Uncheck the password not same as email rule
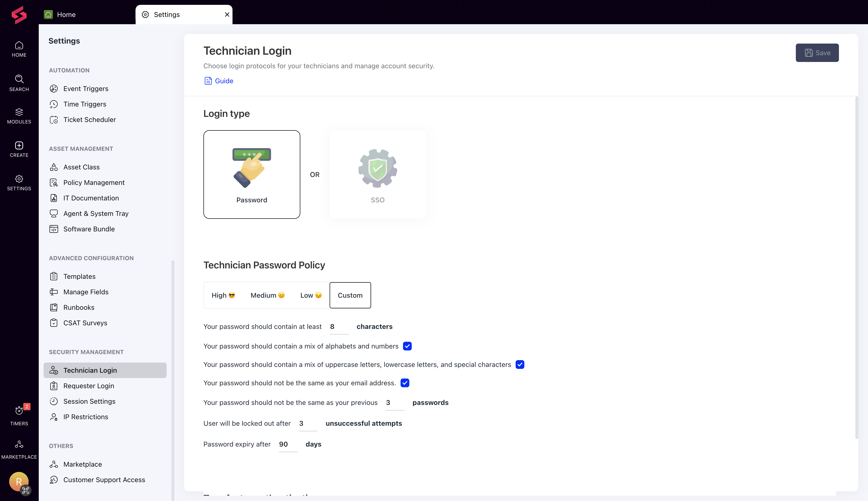This screenshot has height=501, width=868. pyautogui.click(x=405, y=383)
